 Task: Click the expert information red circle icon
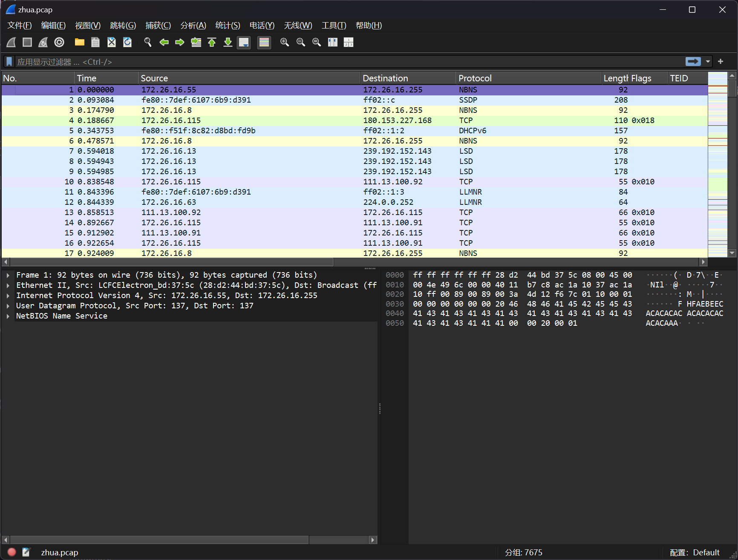(12, 552)
